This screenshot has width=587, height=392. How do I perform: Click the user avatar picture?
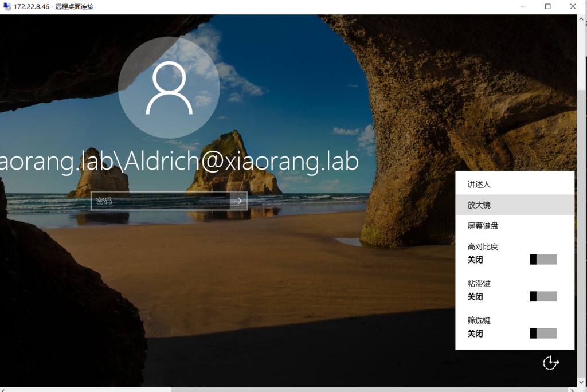click(169, 88)
